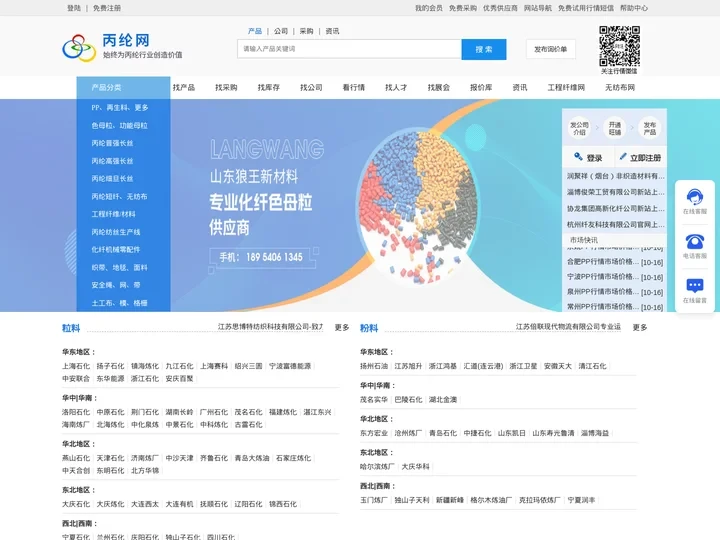The image size is (720, 540).
Task: Expand the 产品分类 category menu header
Action: [123, 87]
